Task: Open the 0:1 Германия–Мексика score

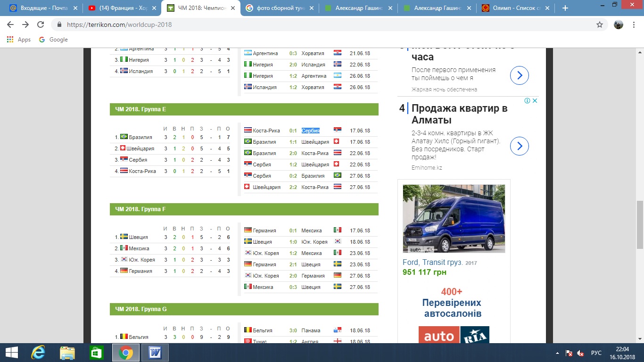Action: pyautogui.click(x=293, y=230)
